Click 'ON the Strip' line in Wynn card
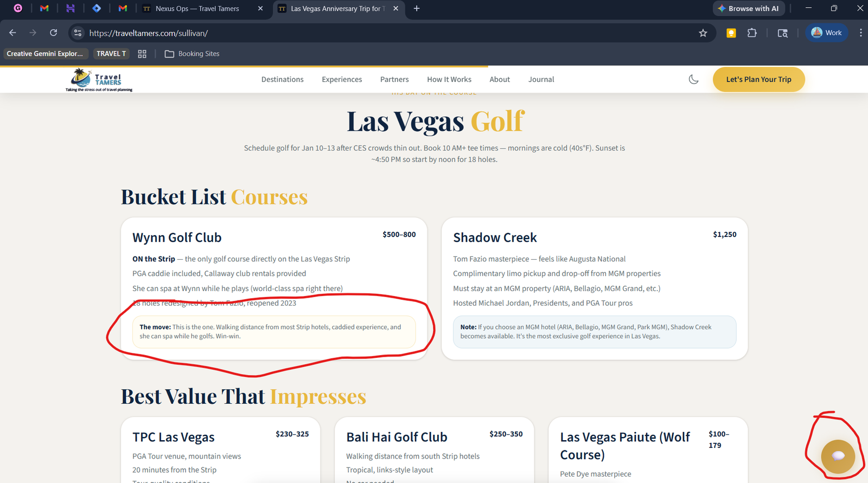868x483 pixels. [x=241, y=259]
